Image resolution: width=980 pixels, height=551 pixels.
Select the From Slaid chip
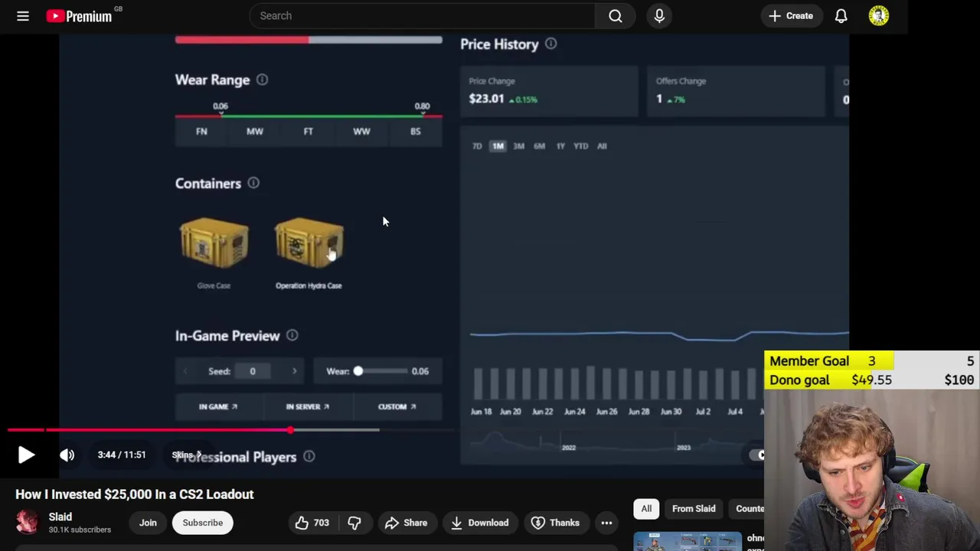tap(694, 509)
